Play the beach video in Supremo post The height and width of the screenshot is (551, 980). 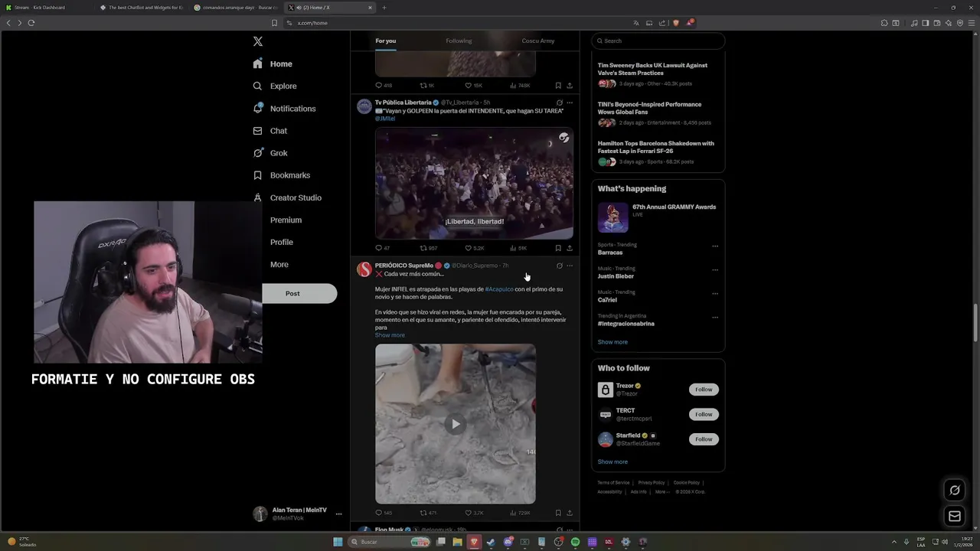[456, 424]
